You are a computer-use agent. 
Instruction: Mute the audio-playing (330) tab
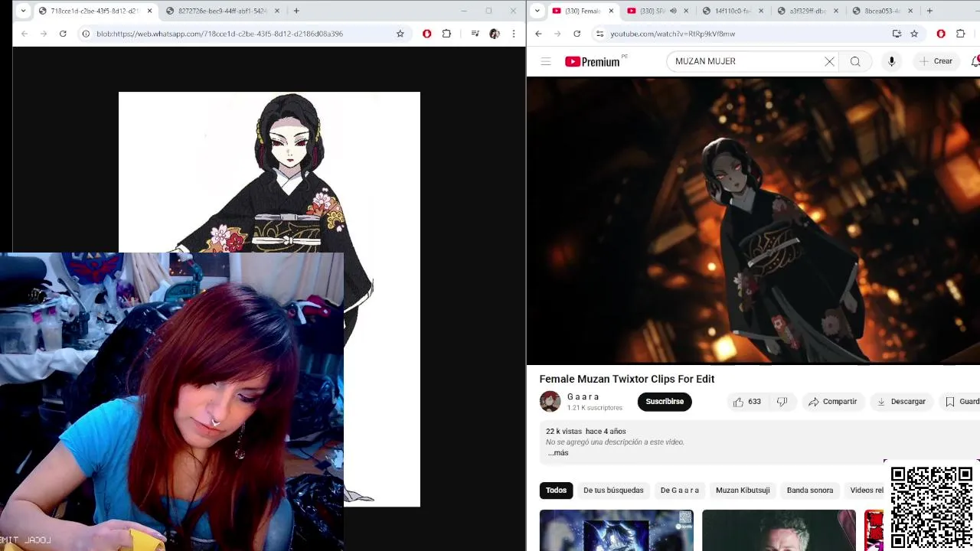pyautogui.click(x=673, y=11)
